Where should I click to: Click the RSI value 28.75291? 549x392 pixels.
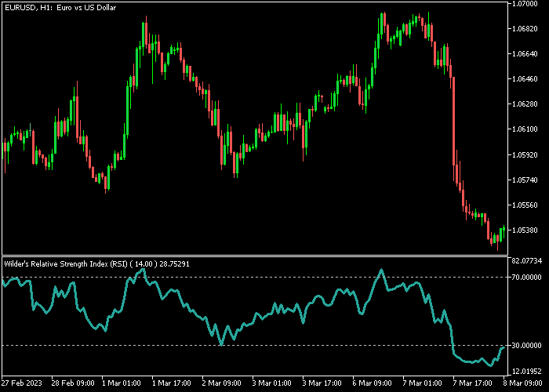tap(174, 264)
